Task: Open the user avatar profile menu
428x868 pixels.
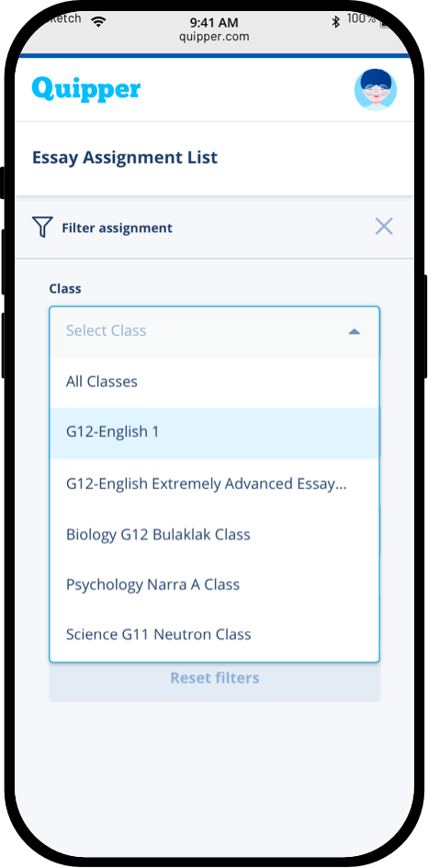Action: (x=376, y=90)
